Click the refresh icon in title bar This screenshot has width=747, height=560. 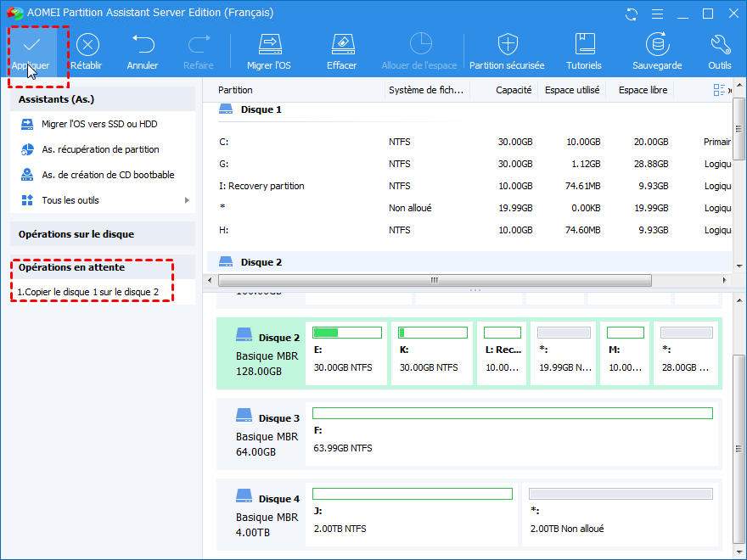pyautogui.click(x=632, y=14)
